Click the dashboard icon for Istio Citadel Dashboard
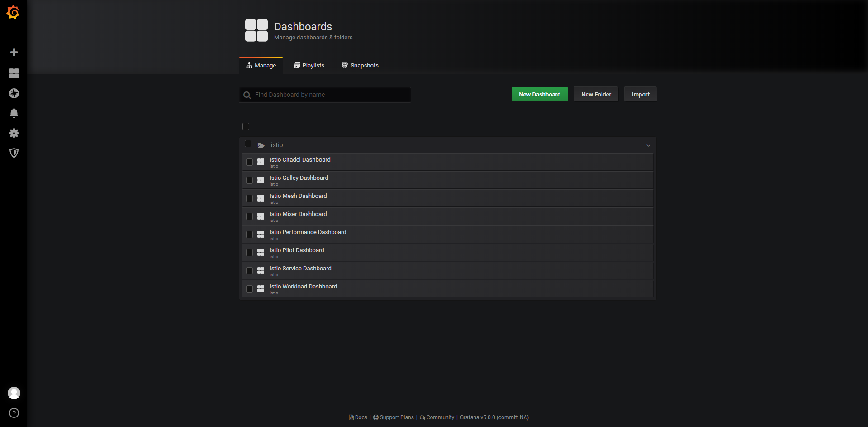This screenshot has height=427, width=868. (261, 162)
